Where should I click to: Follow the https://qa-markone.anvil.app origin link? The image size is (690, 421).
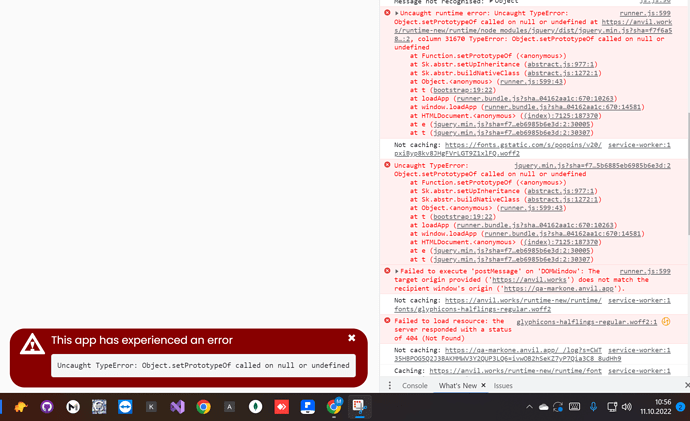558,289
